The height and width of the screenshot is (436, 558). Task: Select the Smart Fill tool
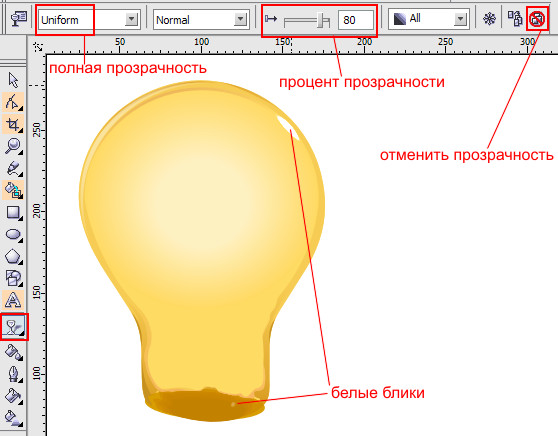point(13,190)
